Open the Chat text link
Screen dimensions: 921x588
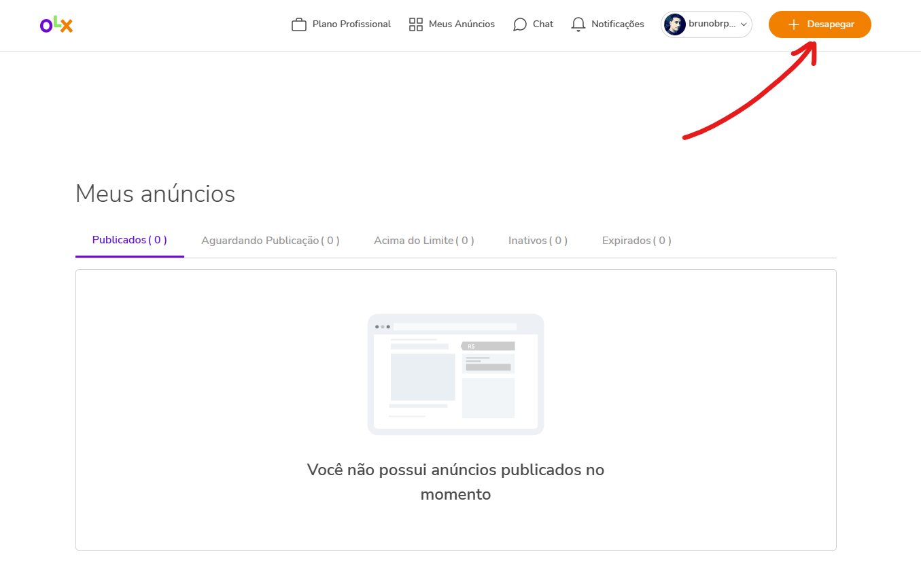[543, 24]
